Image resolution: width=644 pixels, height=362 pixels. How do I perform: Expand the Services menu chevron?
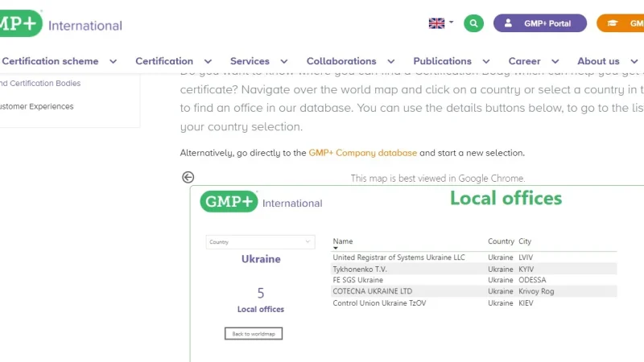(x=284, y=62)
